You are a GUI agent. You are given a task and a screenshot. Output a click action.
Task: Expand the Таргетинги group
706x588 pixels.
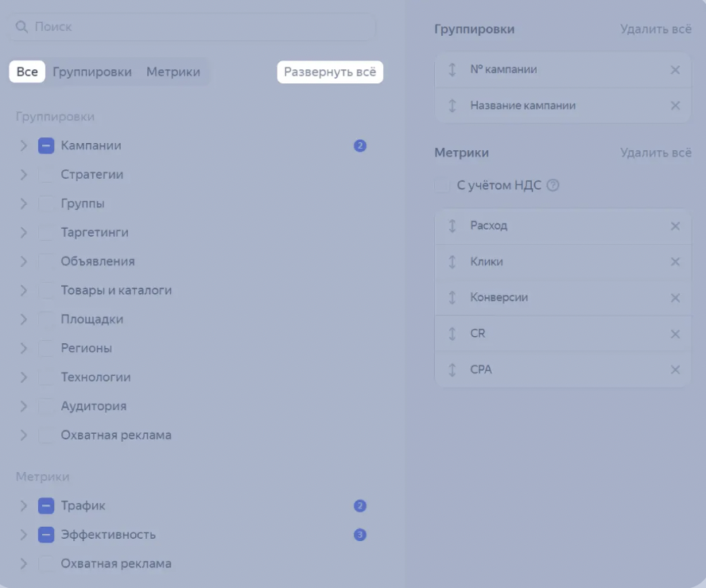23,233
